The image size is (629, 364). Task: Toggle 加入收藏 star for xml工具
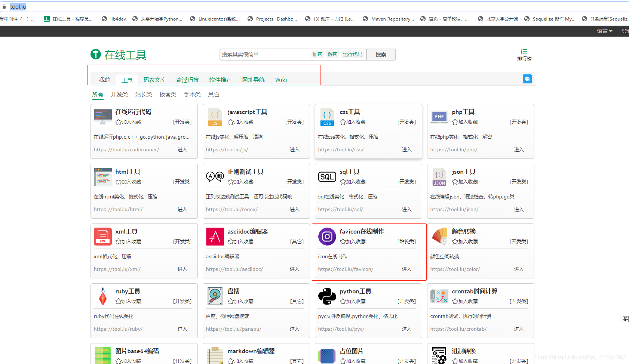(119, 242)
